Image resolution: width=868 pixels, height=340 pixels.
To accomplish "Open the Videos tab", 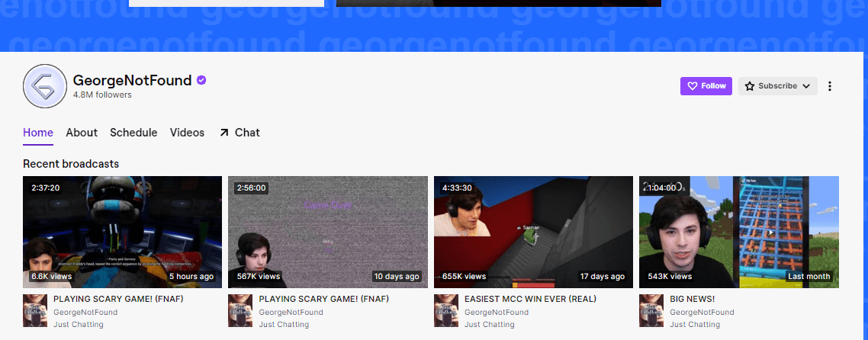I will coord(187,133).
